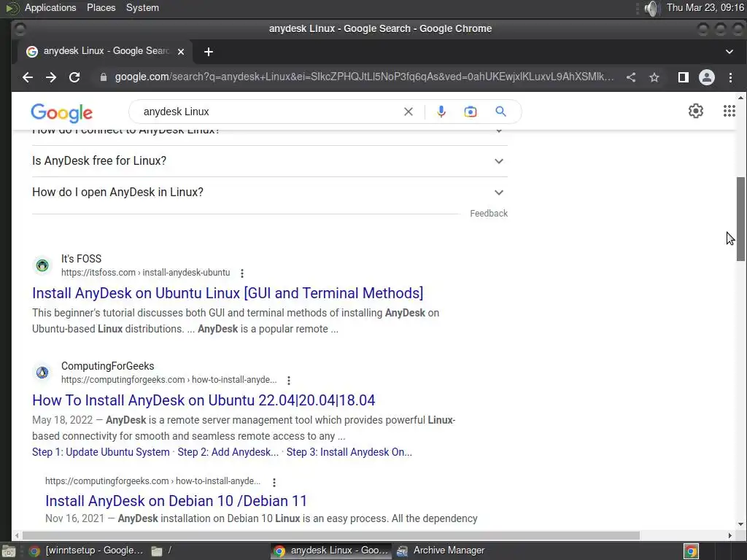Open "Install AnyDesk on Ubuntu Linux" result

pyautogui.click(x=228, y=293)
